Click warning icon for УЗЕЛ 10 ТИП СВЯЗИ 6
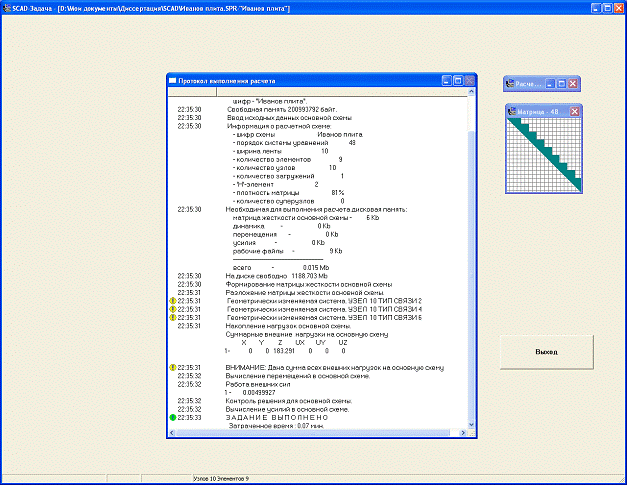 coord(171,318)
